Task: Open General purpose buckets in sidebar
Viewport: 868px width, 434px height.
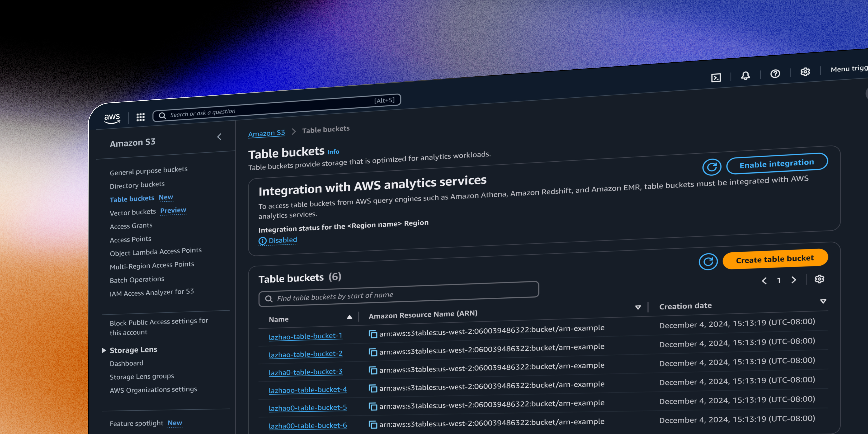Action: pyautogui.click(x=149, y=171)
